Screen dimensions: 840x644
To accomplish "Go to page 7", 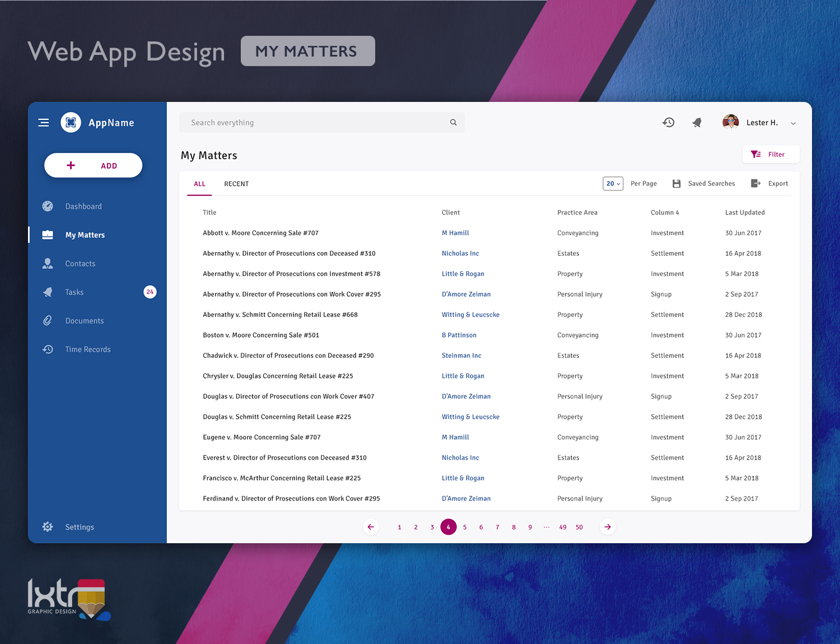I will pyautogui.click(x=497, y=527).
